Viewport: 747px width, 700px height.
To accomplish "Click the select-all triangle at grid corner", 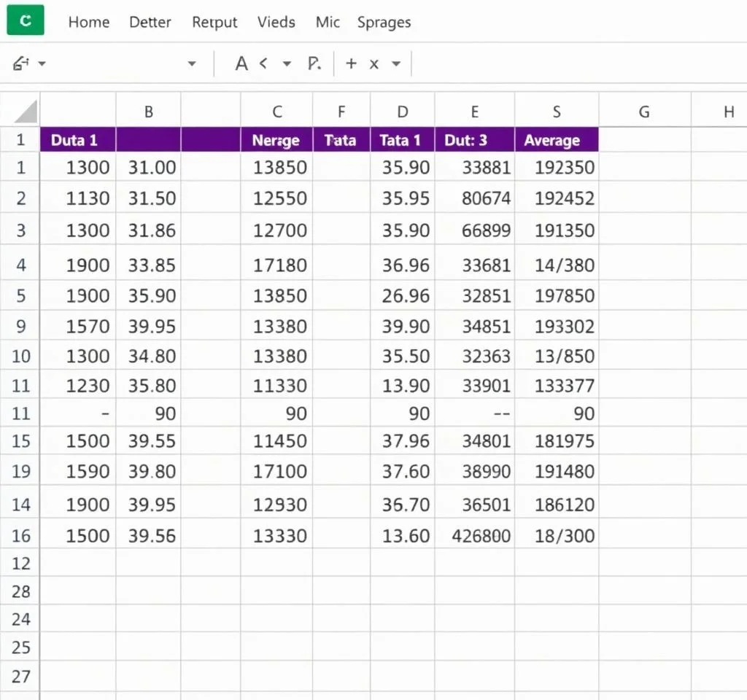I will [x=26, y=112].
